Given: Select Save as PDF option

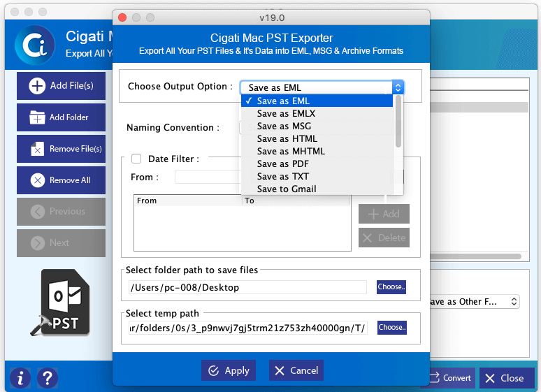Looking at the screenshot, I should click(317, 164).
